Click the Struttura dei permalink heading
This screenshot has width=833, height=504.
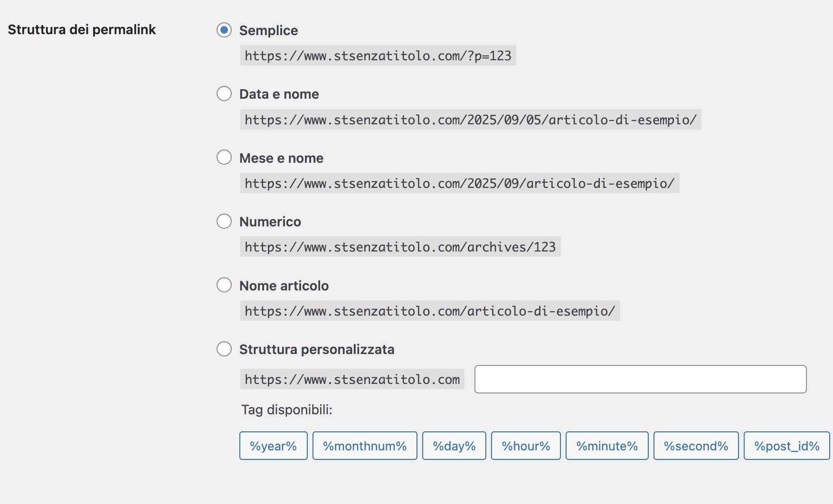[82, 29]
